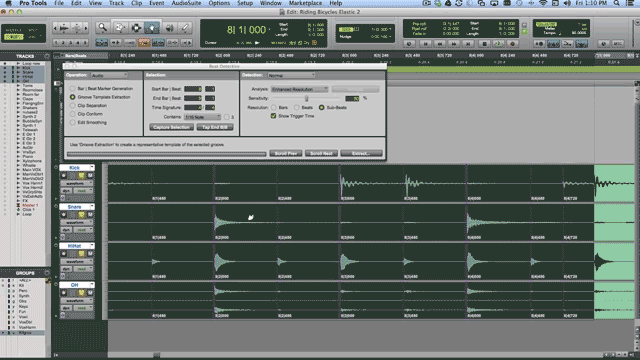640x360 pixels.
Task: Set Resolution to Beats
Action: (297, 107)
